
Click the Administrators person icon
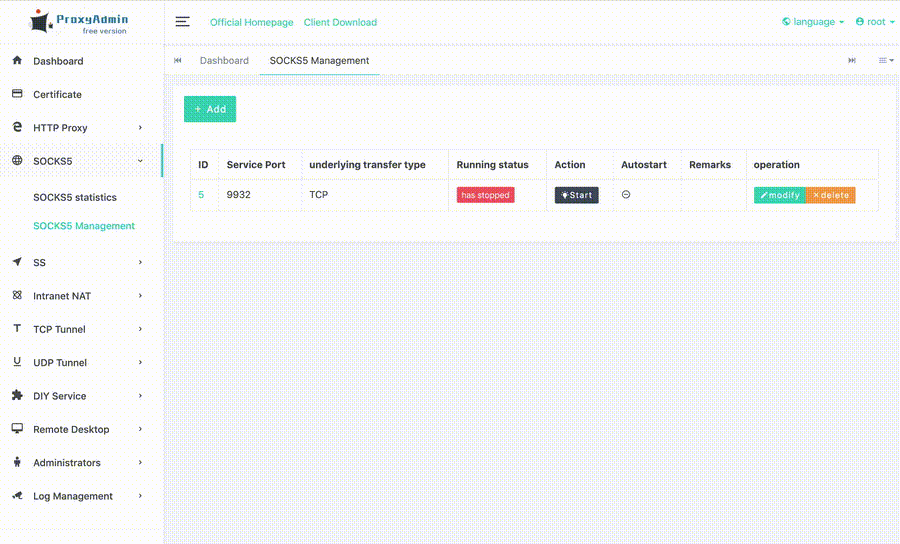point(17,461)
